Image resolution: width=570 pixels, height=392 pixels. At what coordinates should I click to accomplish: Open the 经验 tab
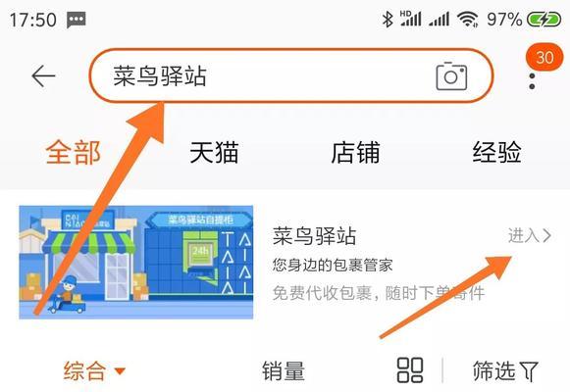pyautogui.click(x=497, y=153)
